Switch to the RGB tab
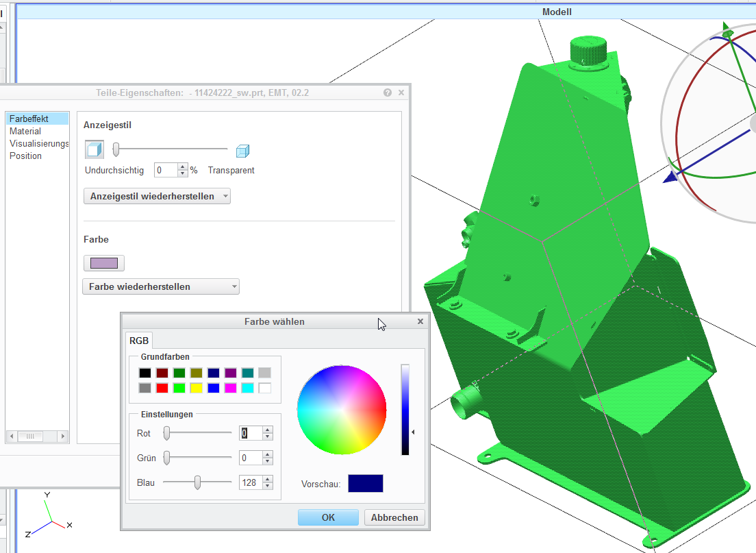The width and height of the screenshot is (756, 553). pyautogui.click(x=139, y=341)
